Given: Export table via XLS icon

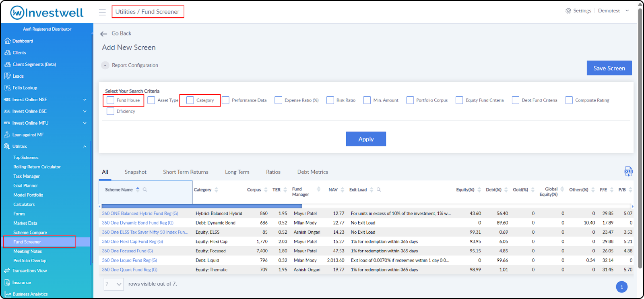Looking at the screenshot, I should pos(628,172).
